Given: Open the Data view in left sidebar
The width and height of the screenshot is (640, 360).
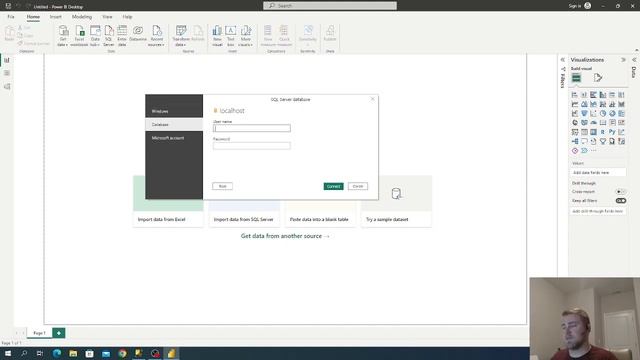Looking at the screenshot, I should [x=7, y=73].
